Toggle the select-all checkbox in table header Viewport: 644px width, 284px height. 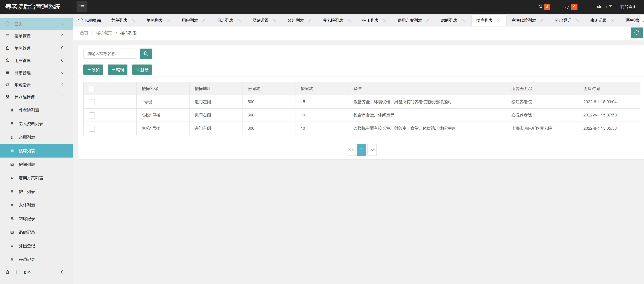point(92,89)
